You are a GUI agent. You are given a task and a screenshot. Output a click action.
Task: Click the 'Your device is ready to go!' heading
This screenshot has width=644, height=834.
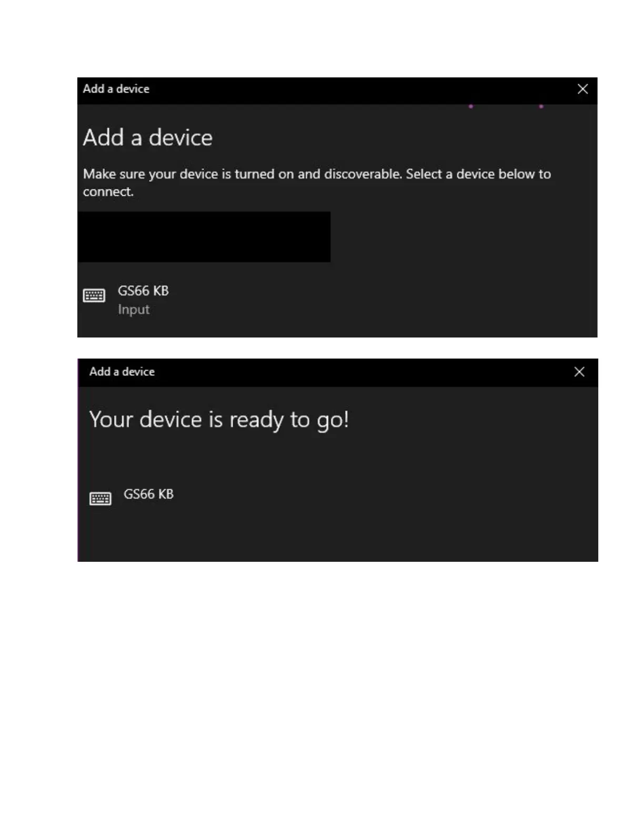point(219,420)
